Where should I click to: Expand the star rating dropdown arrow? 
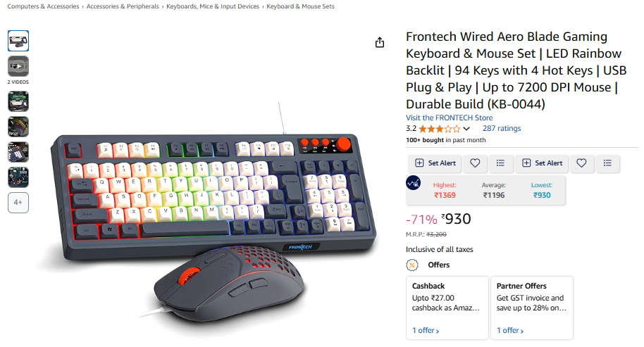pyautogui.click(x=466, y=129)
